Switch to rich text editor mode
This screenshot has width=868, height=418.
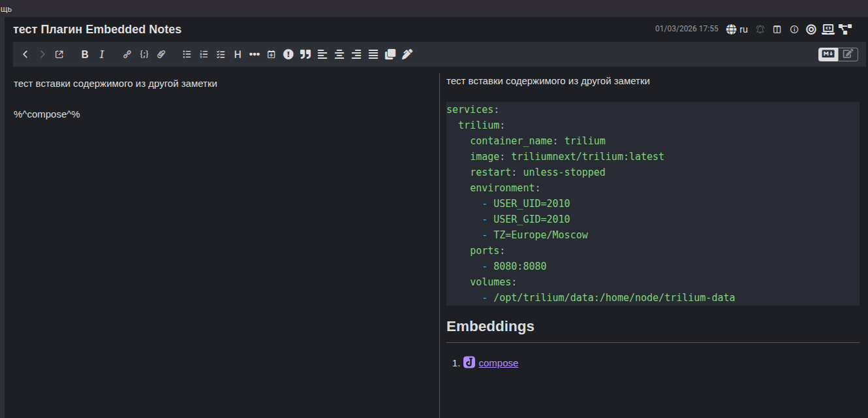(x=848, y=54)
